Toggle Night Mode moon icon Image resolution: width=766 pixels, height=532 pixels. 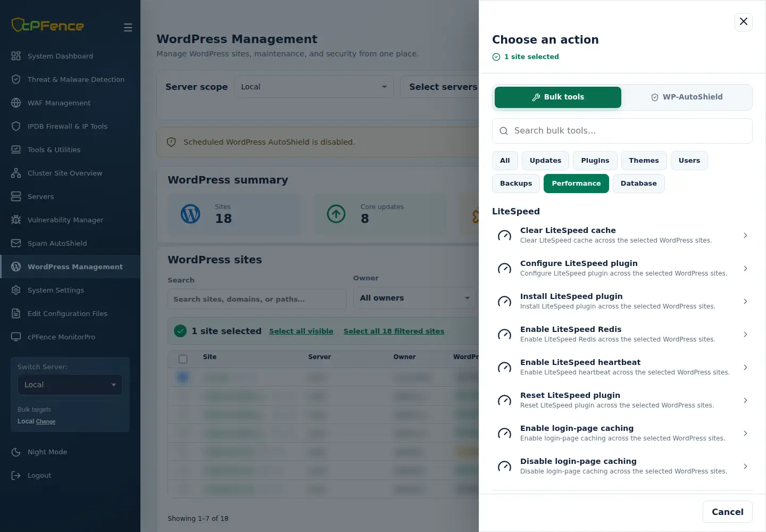coord(16,452)
